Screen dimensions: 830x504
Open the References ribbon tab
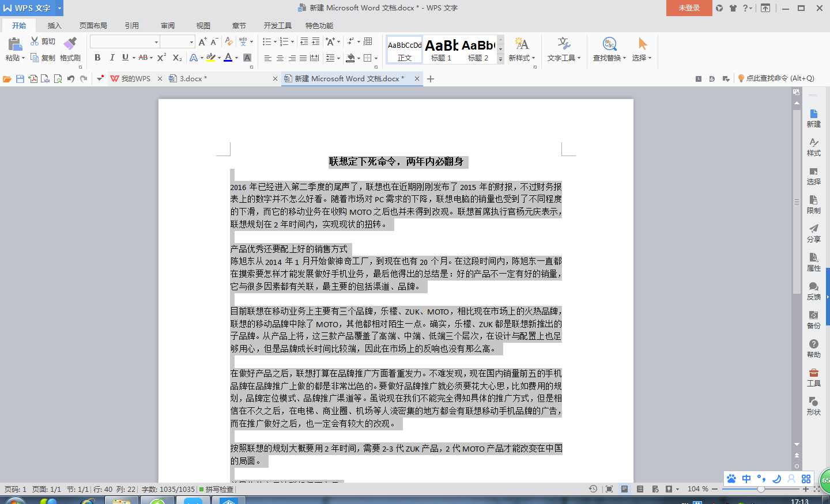click(132, 26)
